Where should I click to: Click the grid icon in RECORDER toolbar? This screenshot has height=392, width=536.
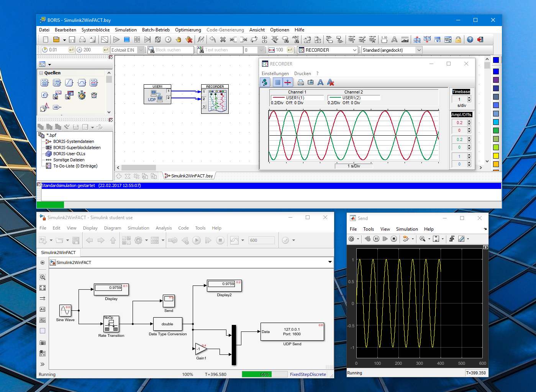pyautogui.click(x=278, y=82)
